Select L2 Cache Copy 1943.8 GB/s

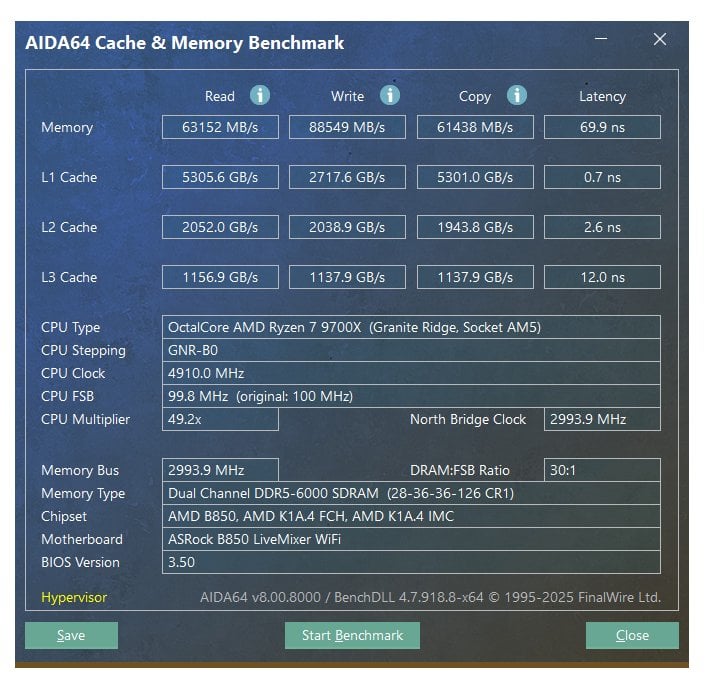tap(475, 227)
